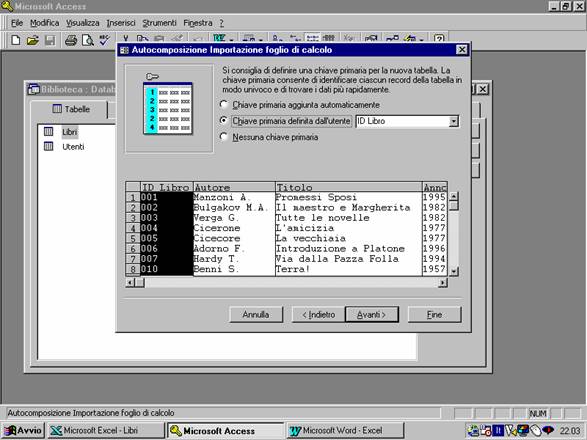
Task: Click the cell 'L'amicizia'
Action: pos(349,228)
